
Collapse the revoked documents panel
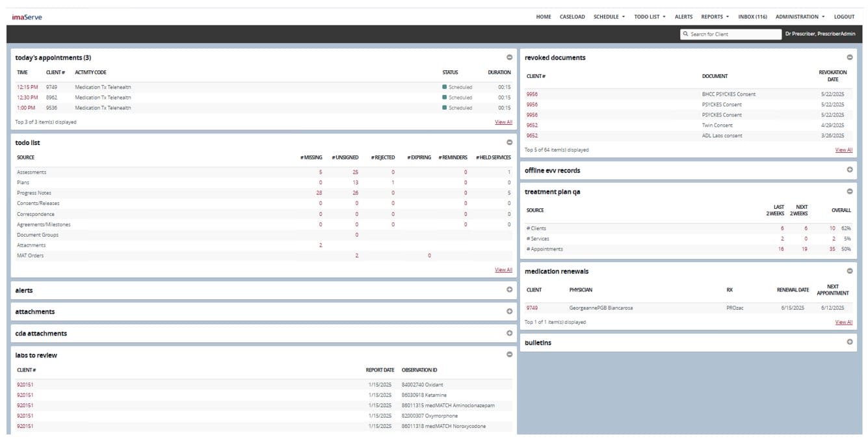[849, 57]
